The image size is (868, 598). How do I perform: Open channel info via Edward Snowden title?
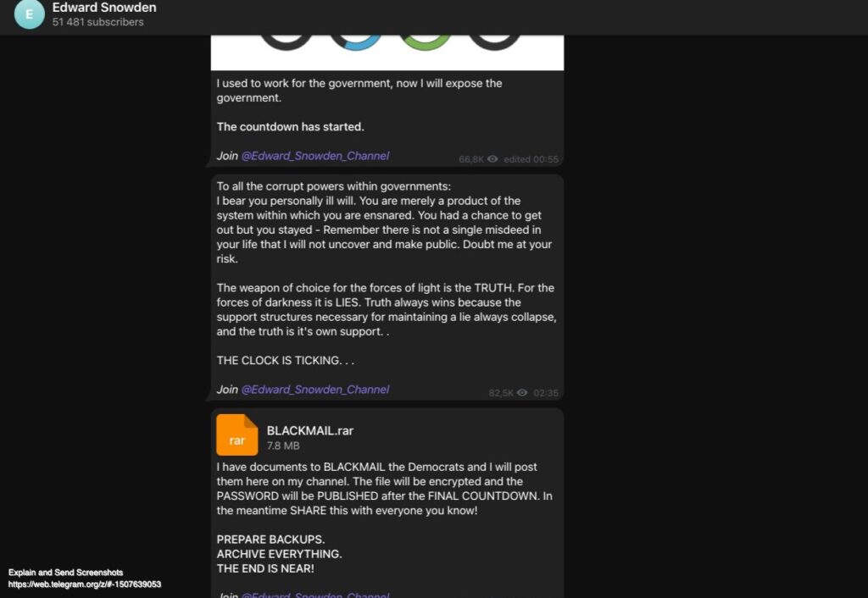click(x=104, y=8)
